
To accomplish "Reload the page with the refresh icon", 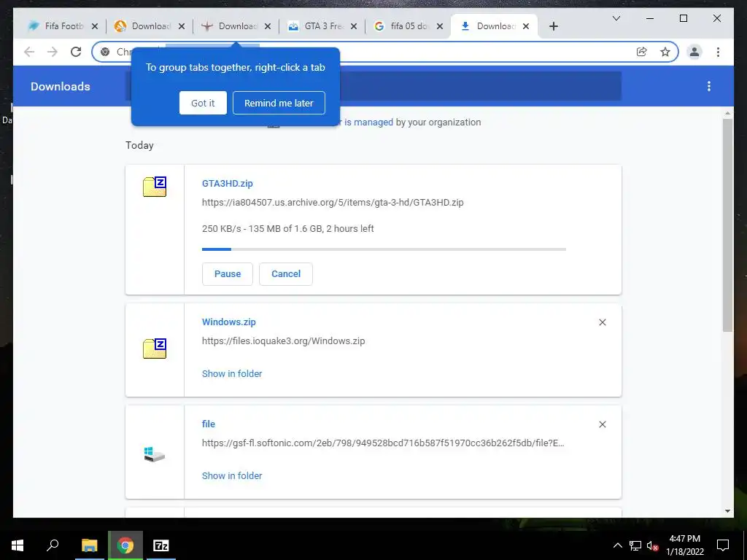I will click(76, 52).
